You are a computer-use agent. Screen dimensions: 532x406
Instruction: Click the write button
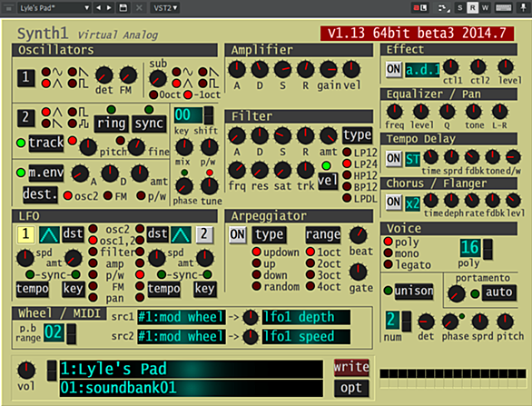click(351, 367)
